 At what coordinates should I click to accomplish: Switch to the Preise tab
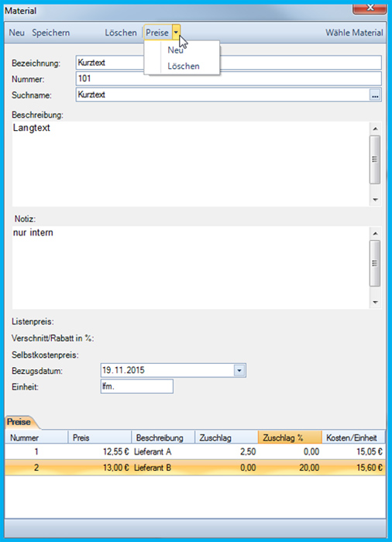pyautogui.click(x=19, y=422)
